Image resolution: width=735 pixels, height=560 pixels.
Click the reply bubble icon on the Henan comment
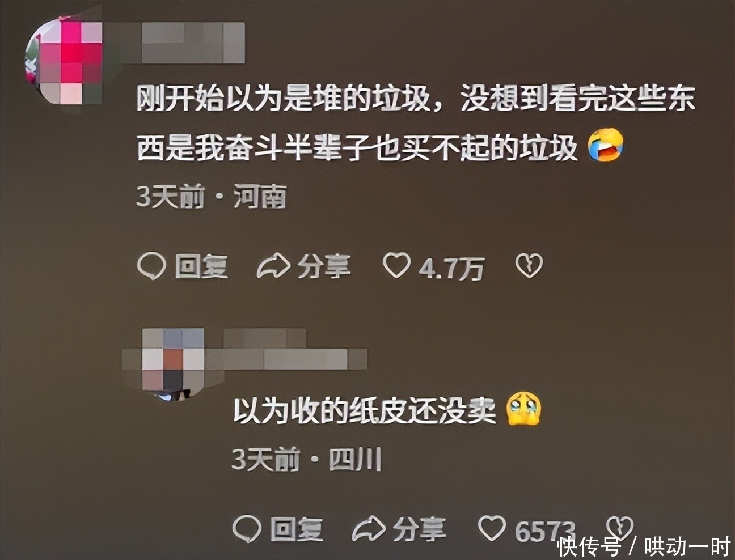[x=151, y=266]
